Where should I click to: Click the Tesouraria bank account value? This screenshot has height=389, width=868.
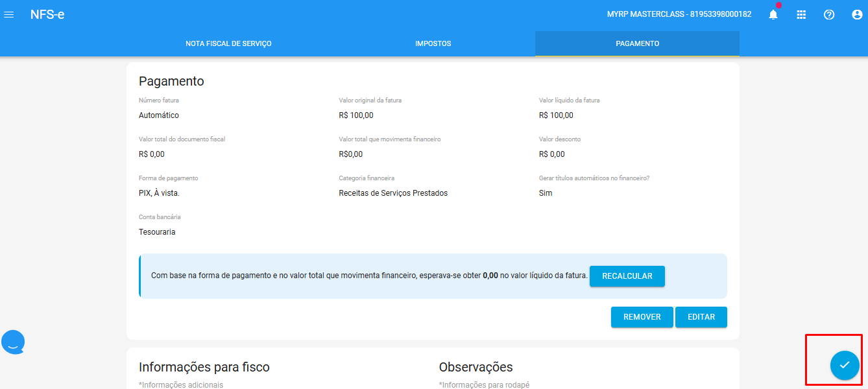(x=157, y=232)
